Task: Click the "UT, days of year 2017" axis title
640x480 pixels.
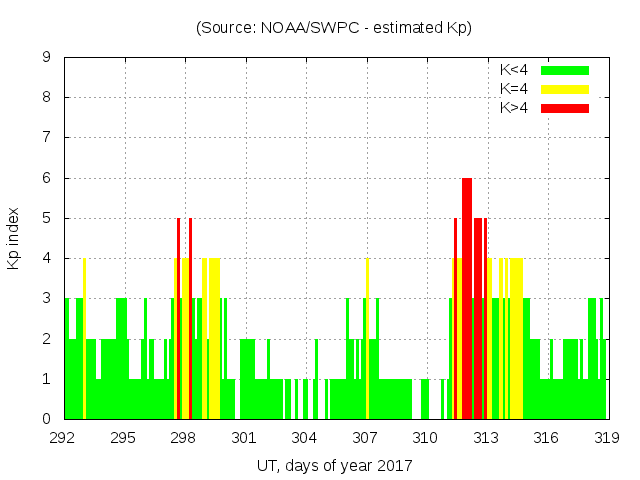Action: click(334, 465)
